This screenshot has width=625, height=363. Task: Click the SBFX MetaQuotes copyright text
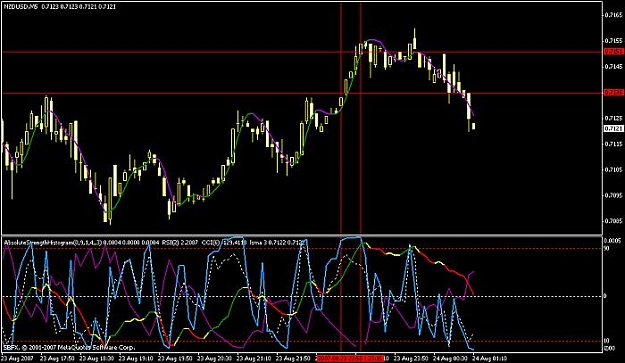[69, 347]
